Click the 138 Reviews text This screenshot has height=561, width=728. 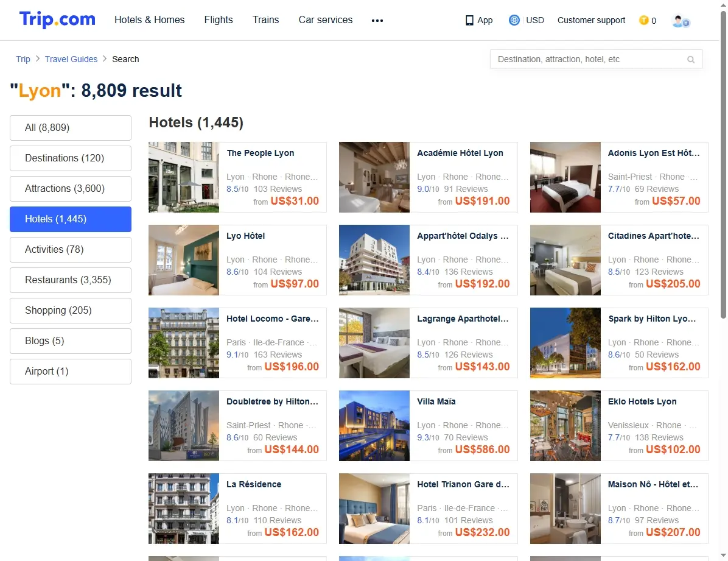[659, 437]
